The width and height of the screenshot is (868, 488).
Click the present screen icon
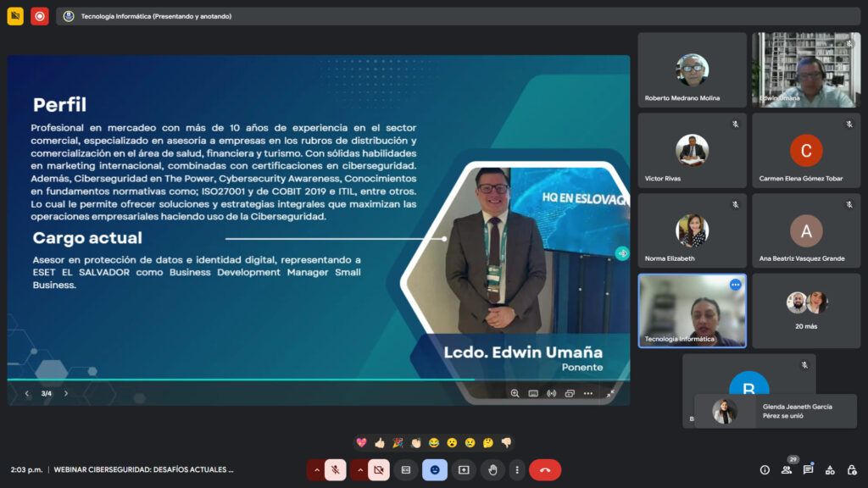464,469
